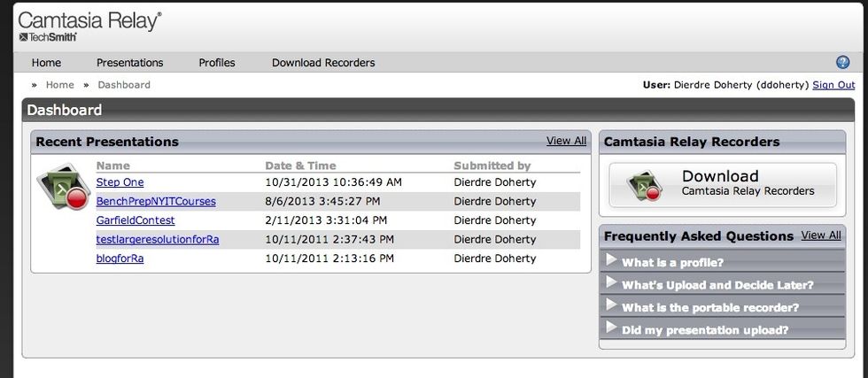Open the testlargeresolutionforRa presentation
Viewport: 868px width, 378px height.
tap(158, 239)
